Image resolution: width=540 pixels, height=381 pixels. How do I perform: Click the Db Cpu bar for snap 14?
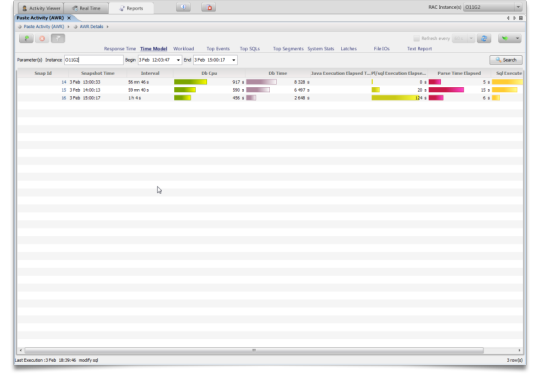(x=190, y=82)
